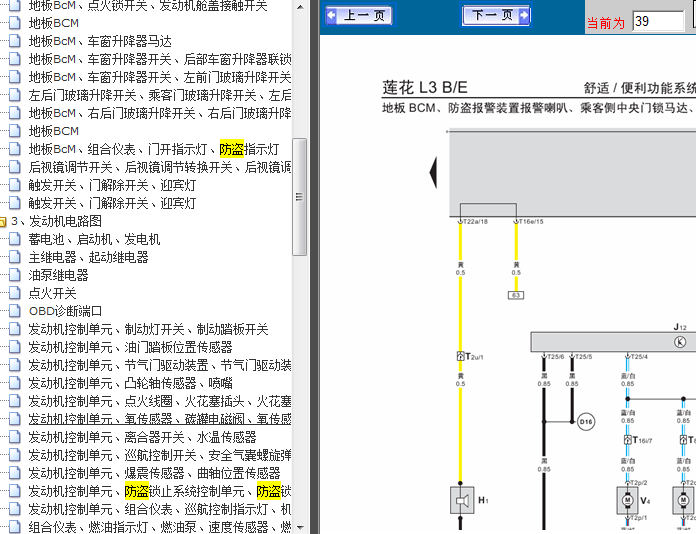Click the T22a/18 connector pin label
The width and height of the screenshot is (696, 534).
click(x=475, y=222)
